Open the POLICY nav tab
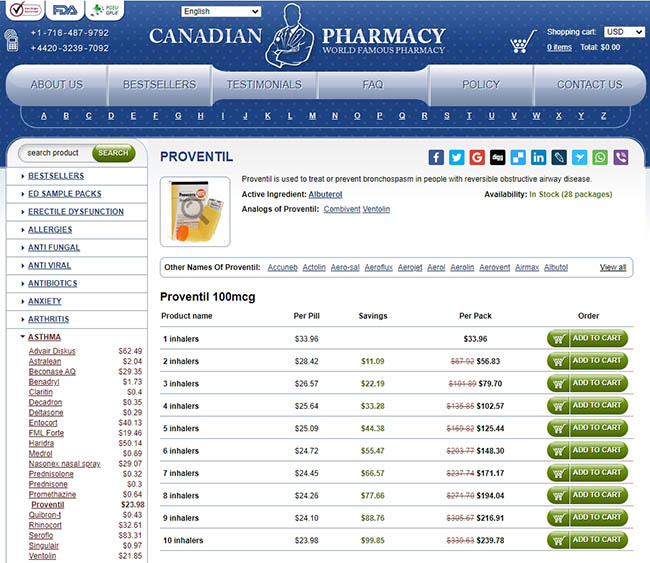The height and width of the screenshot is (563, 650). (481, 85)
